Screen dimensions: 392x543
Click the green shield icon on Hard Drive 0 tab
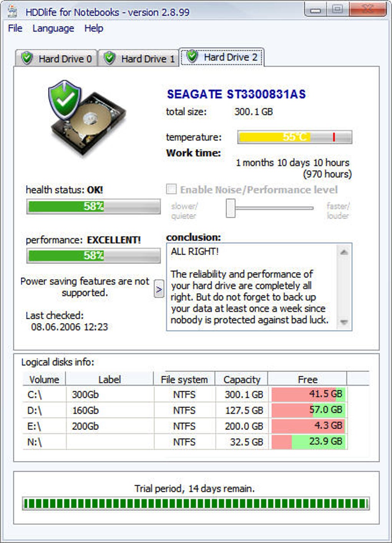click(x=27, y=58)
